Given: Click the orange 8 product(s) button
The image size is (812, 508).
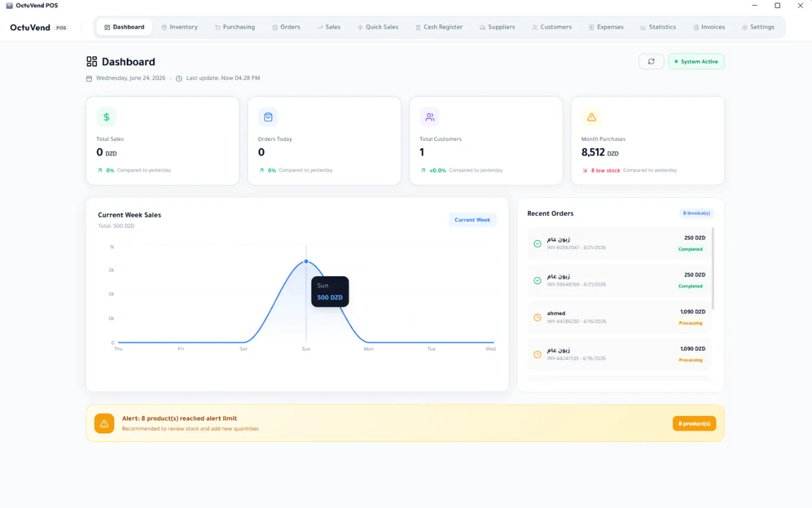Looking at the screenshot, I should [695, 424].
